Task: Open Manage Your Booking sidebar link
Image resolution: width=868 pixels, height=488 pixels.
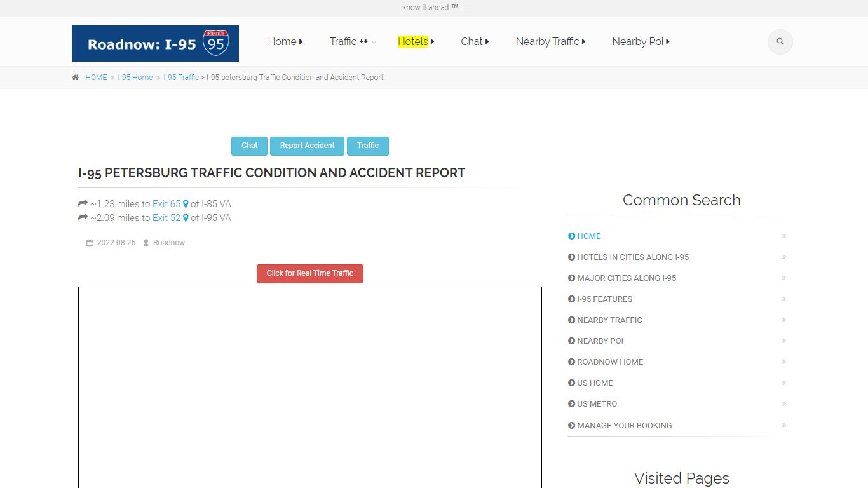Action: click(x=624, y=426)
